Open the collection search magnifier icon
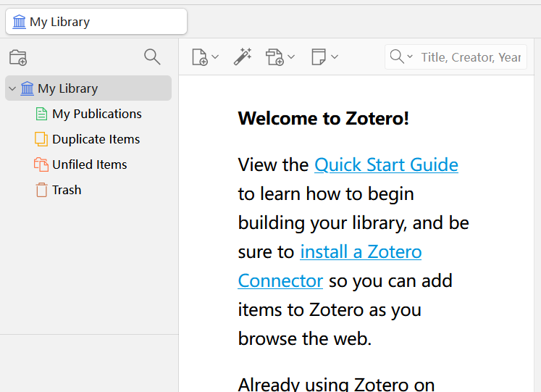This screenshot has width=541, height=392. click(x=152, y=57)
